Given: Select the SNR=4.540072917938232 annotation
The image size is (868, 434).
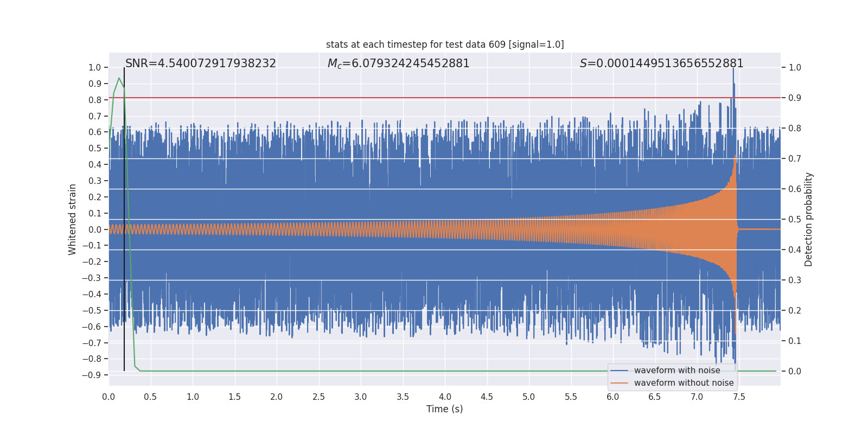Looking at the screenshot, I should click(x=201, y=63).
